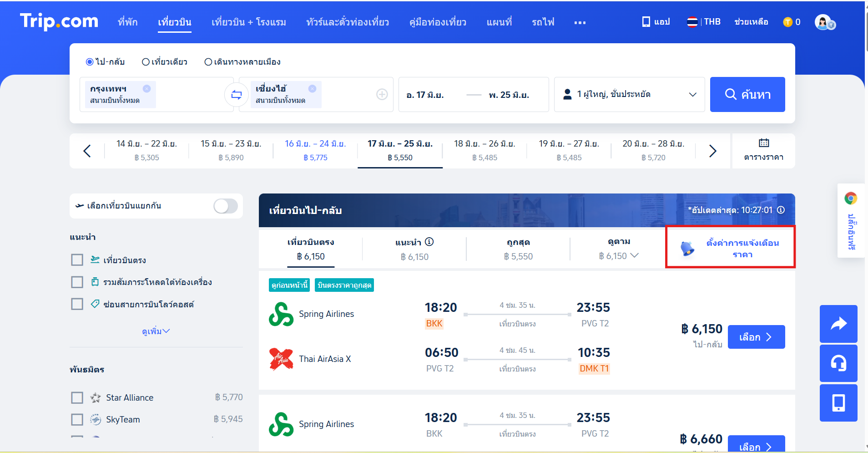The width and height of the screenshot is (868, 453).
Task: Open the Trains tab
Action: point(543,22)
